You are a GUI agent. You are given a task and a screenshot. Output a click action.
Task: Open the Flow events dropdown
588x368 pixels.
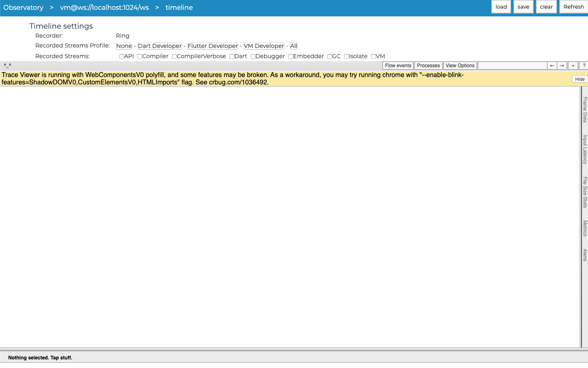point(398,65)
